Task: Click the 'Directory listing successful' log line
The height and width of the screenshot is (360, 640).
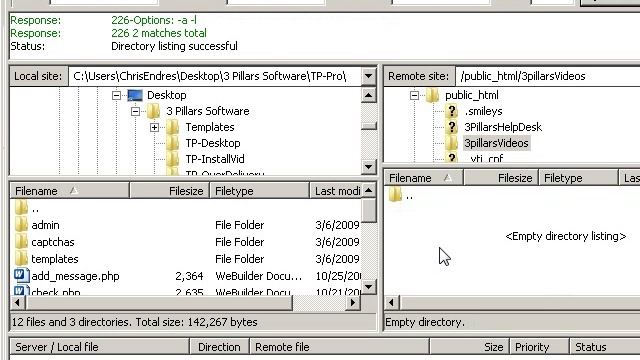Action: click(x=174, y=46)
